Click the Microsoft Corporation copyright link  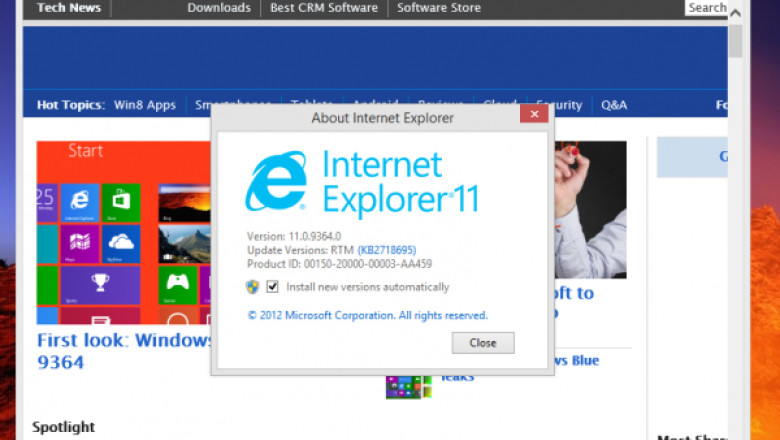[x=367, y=315]
